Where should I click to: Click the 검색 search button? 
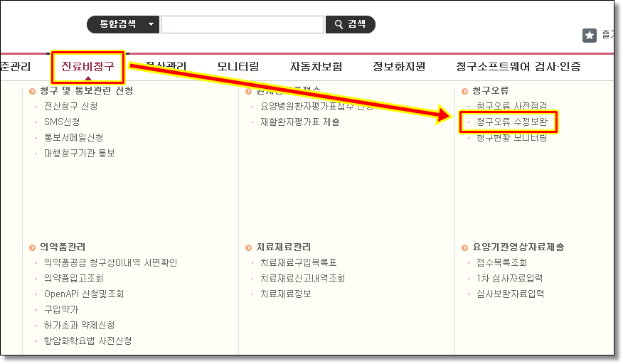(x=350, y=24)
